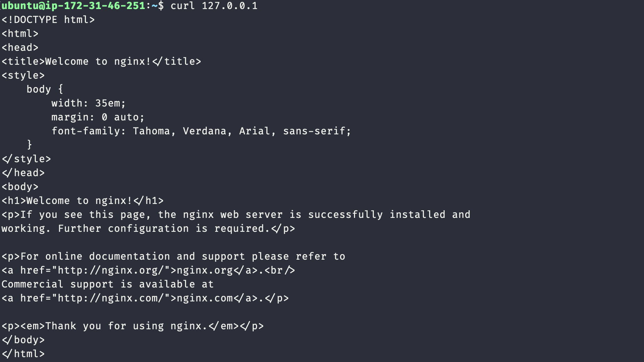Click the width: 35em; line
644x362 pixels.
click(x=88, y=103)
